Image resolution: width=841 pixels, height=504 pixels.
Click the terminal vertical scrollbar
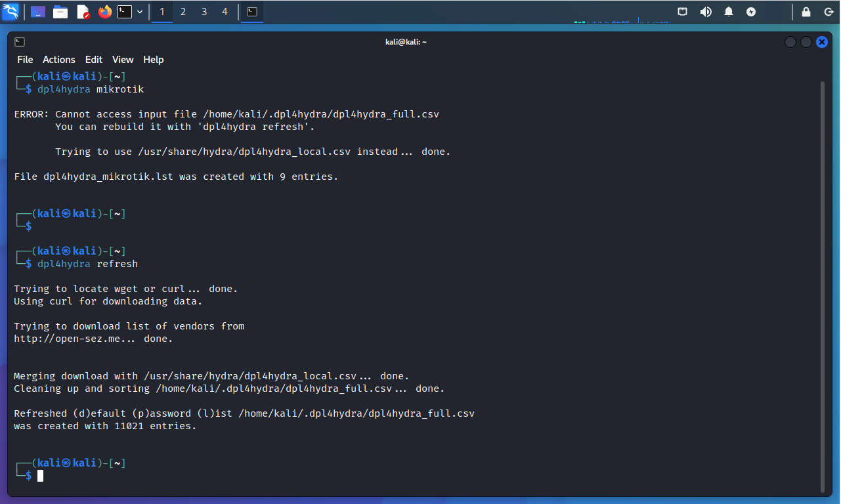point(822,285)
